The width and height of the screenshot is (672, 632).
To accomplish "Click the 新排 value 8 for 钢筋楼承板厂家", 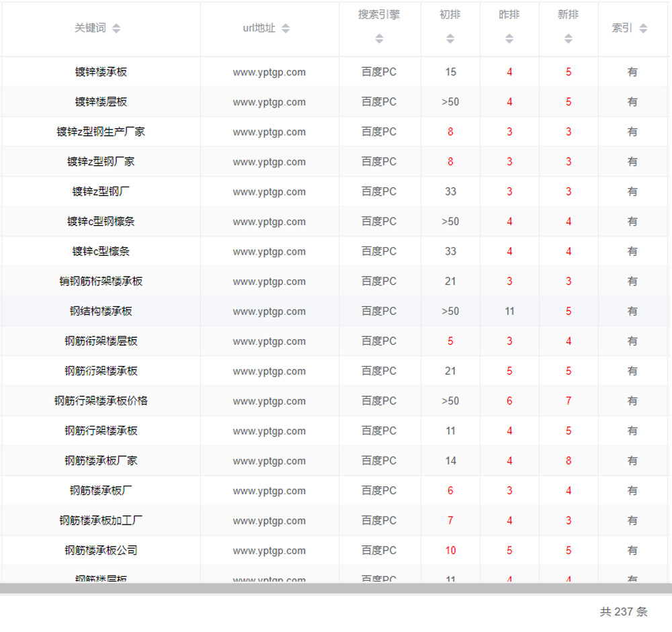I will click(x=569, y=461).
